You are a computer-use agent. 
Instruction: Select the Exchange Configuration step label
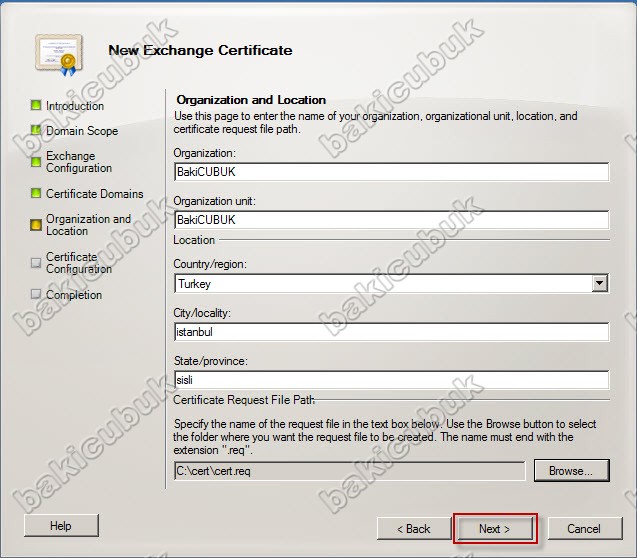pyautogui.click(x=79, y=162)
